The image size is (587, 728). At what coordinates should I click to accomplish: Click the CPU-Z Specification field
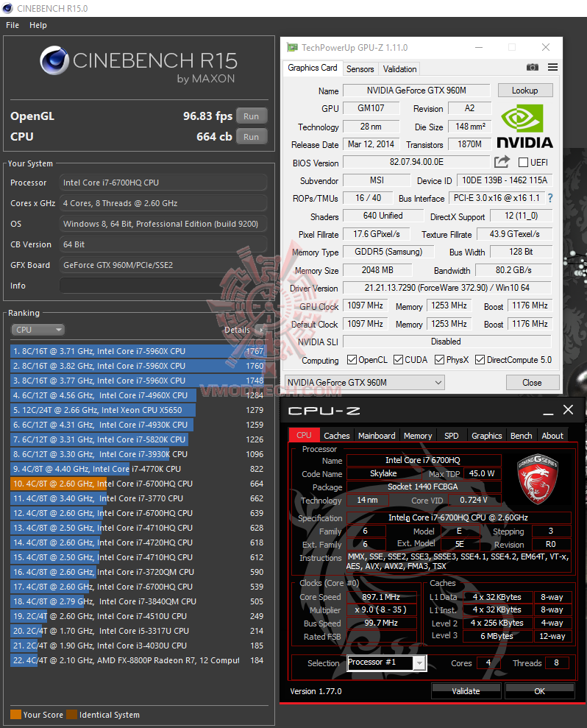coord(458,517)
